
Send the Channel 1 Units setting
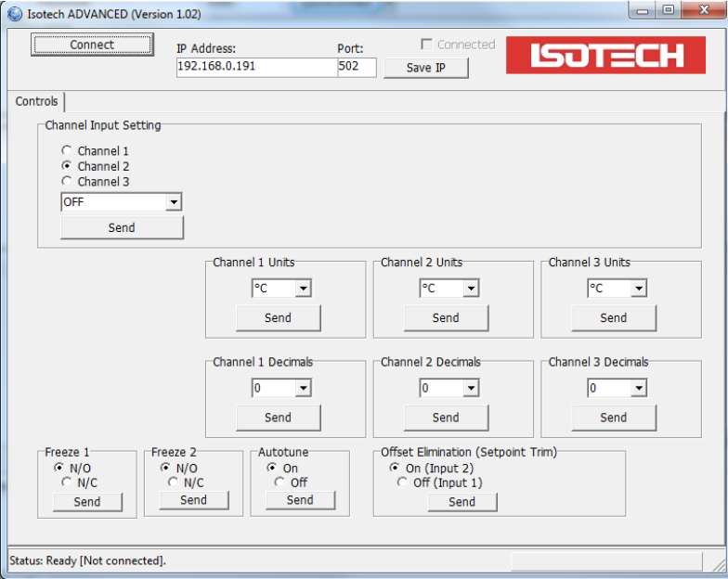[x=279, y=317]
